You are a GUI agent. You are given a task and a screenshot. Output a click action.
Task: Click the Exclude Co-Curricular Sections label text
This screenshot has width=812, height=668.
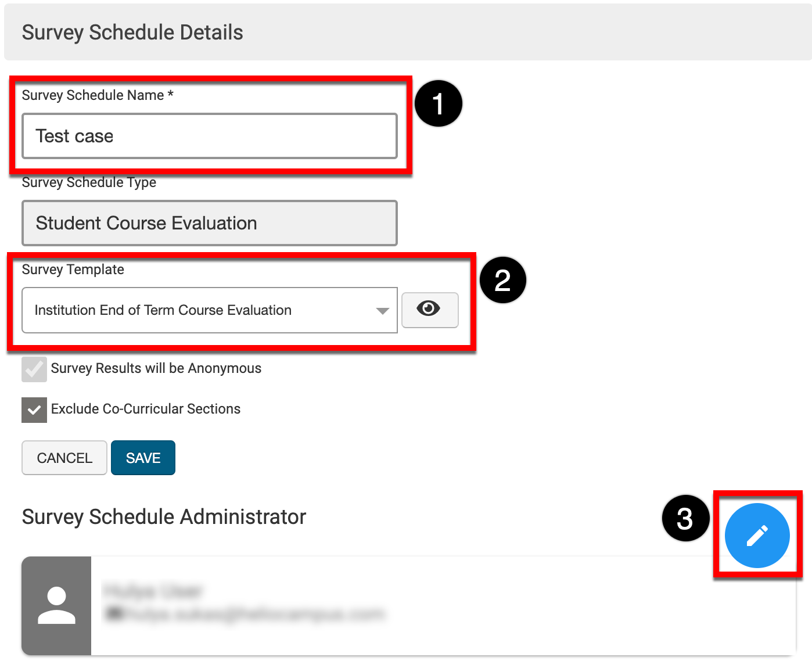click(145, 409)
